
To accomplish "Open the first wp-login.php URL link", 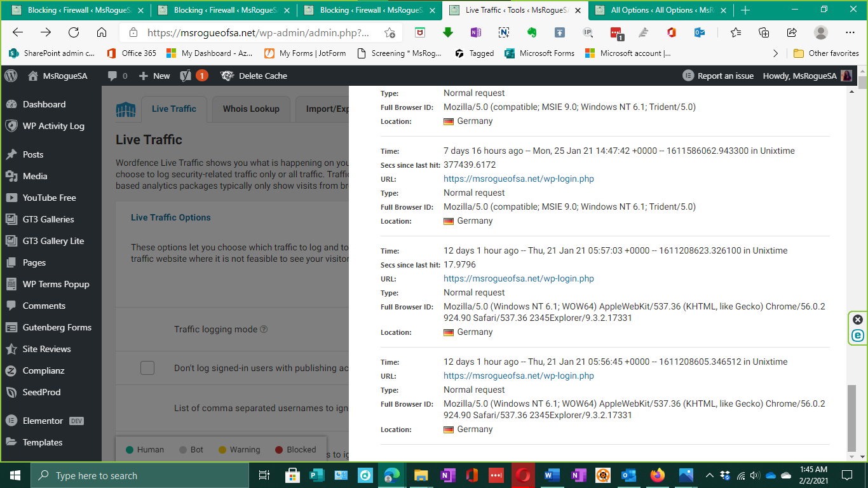I will pos(519,179).
